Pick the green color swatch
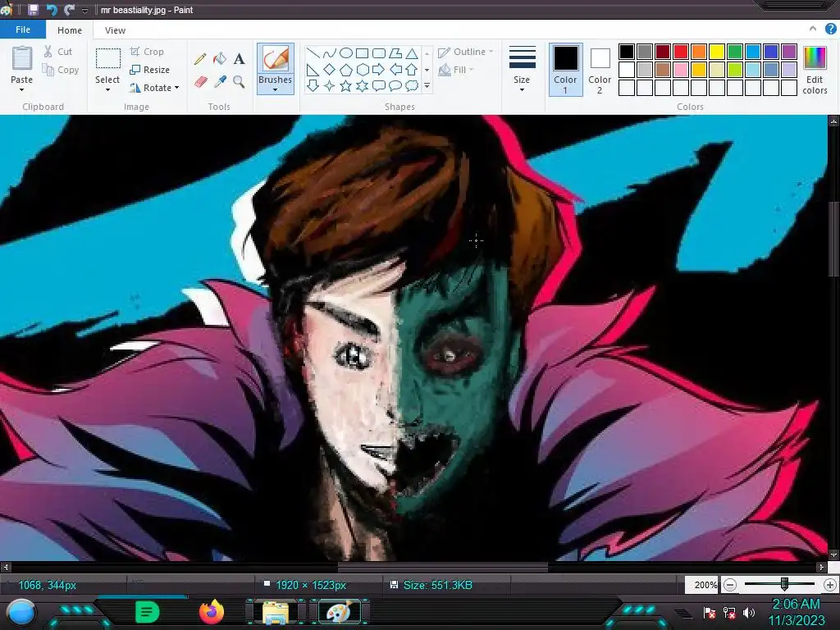840x630 pixels. pos(735,52)
